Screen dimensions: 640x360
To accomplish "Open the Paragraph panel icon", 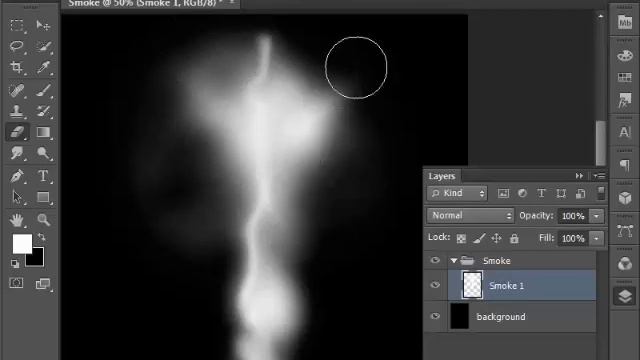I will click(x=624, y=165).
